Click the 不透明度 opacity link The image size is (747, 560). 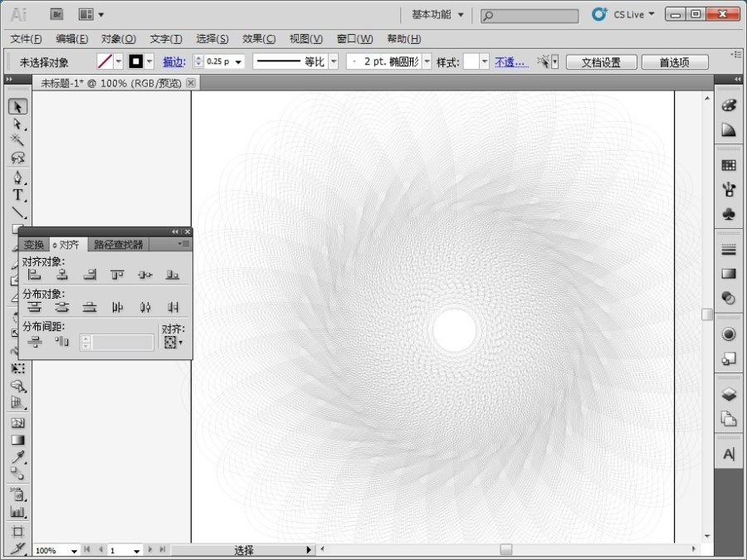(x=511, y=61)
